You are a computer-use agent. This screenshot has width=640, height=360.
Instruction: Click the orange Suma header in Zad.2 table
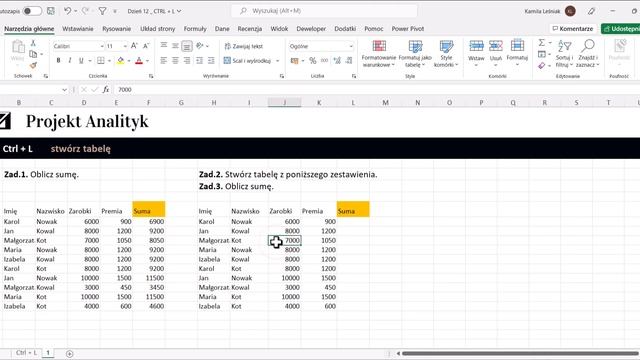click(x=353, y=209)
